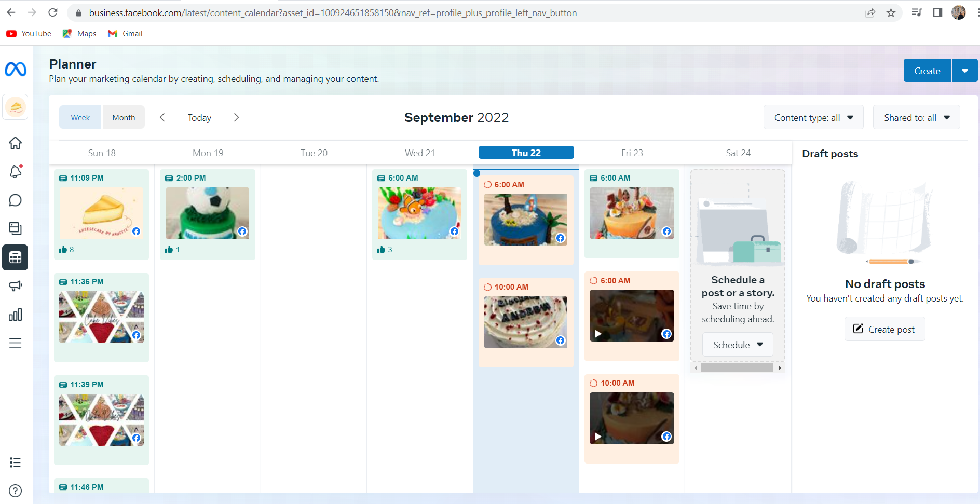Select the Fri 23 day header
The height and width of the screenshot is (504, 980).
(x=632, y=153)
